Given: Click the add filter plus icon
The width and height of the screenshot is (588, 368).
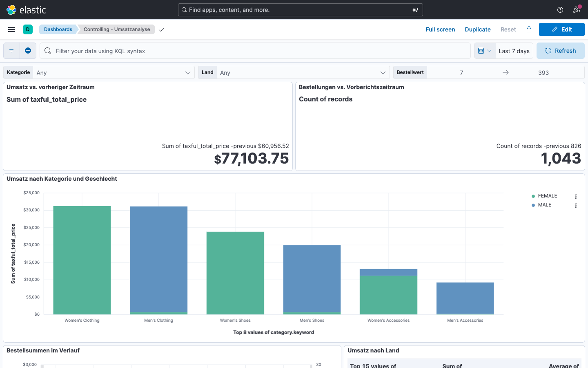Looking at the screenshot, I should (28, 51).
